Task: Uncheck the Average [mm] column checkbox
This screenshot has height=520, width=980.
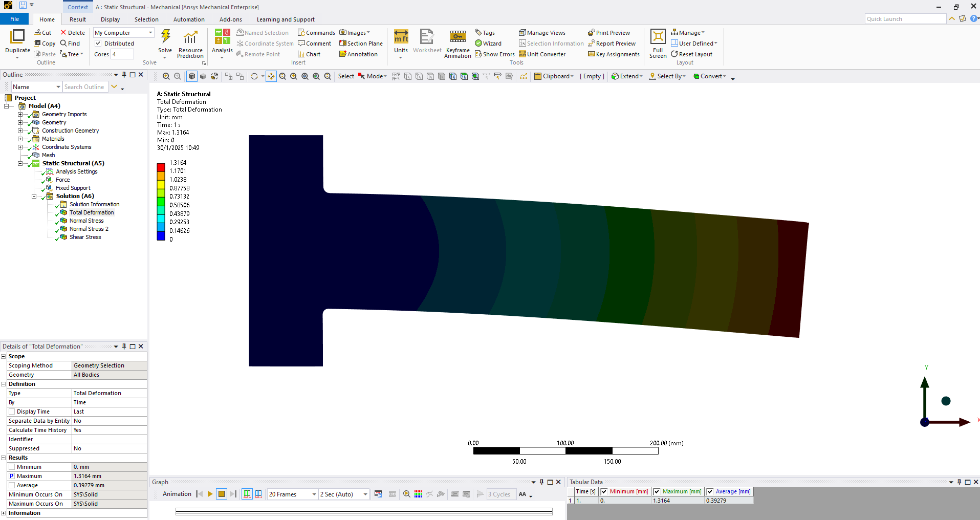Action: click(710, 491)
